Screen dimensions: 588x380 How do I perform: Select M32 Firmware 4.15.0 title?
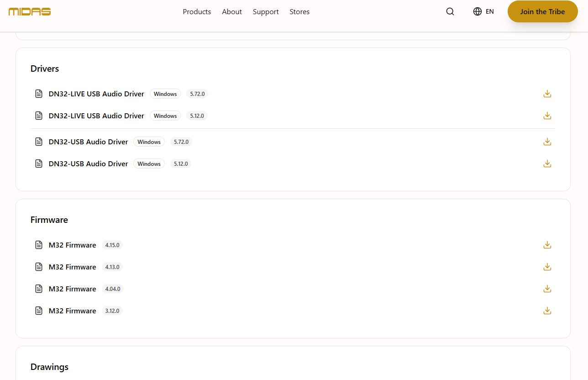click(x=73, y=245)
